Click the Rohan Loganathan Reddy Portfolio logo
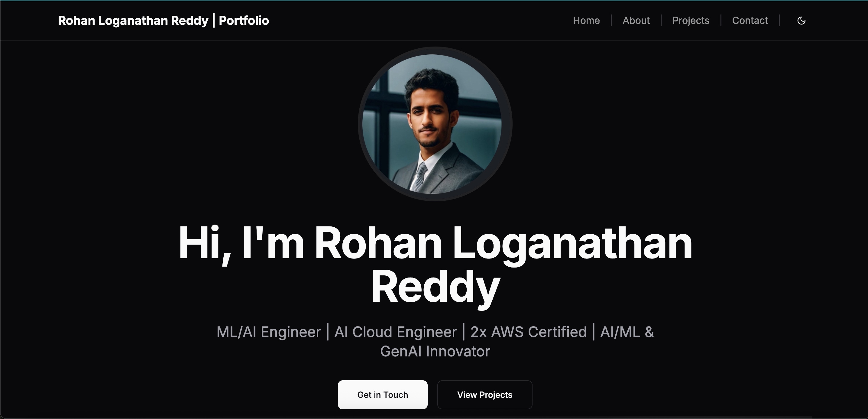The image size is (868, 419). click(163, 21)
